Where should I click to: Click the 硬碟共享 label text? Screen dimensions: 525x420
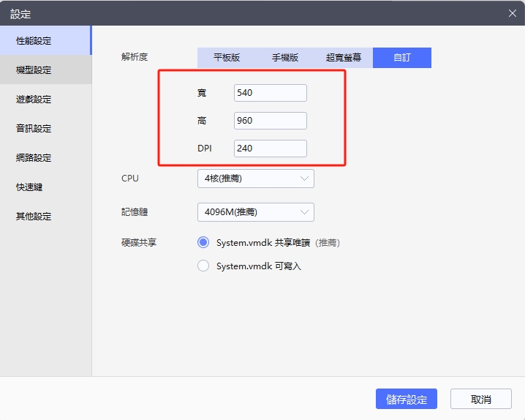click(x=139, y=242)
